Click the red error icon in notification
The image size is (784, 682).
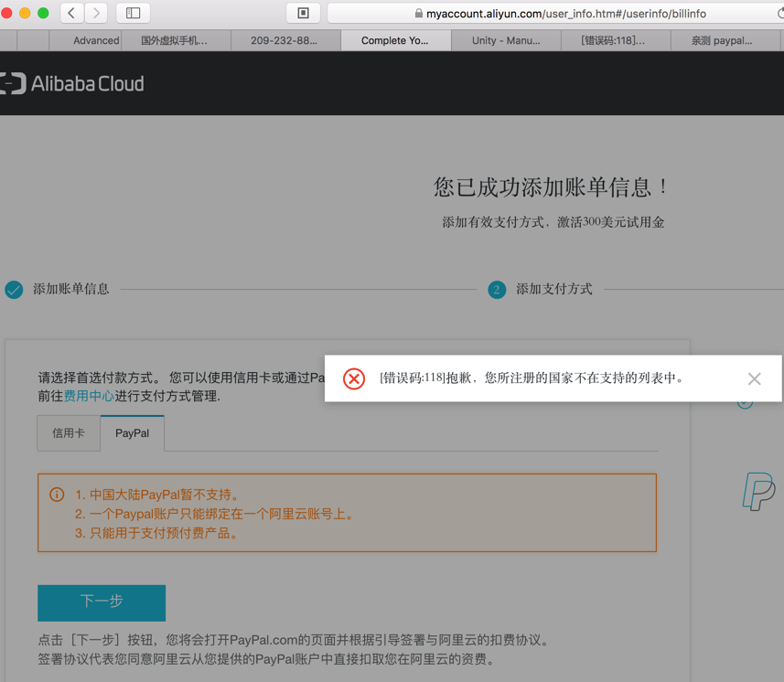click(x=354, y=378)
